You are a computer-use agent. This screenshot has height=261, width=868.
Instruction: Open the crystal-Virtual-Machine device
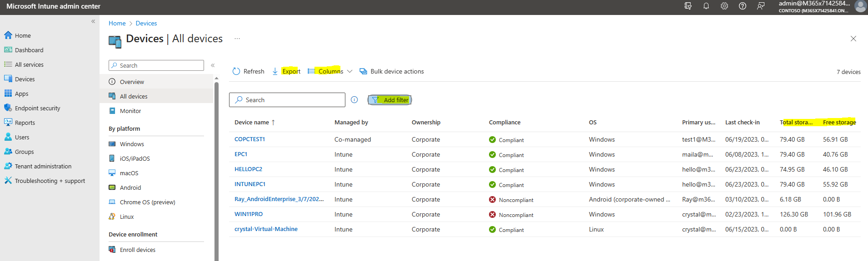[x=266, y=229]
